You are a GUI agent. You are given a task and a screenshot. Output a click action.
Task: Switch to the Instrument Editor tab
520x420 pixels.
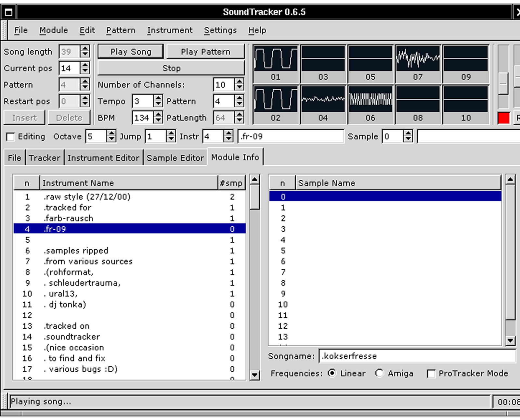[103, 158]
